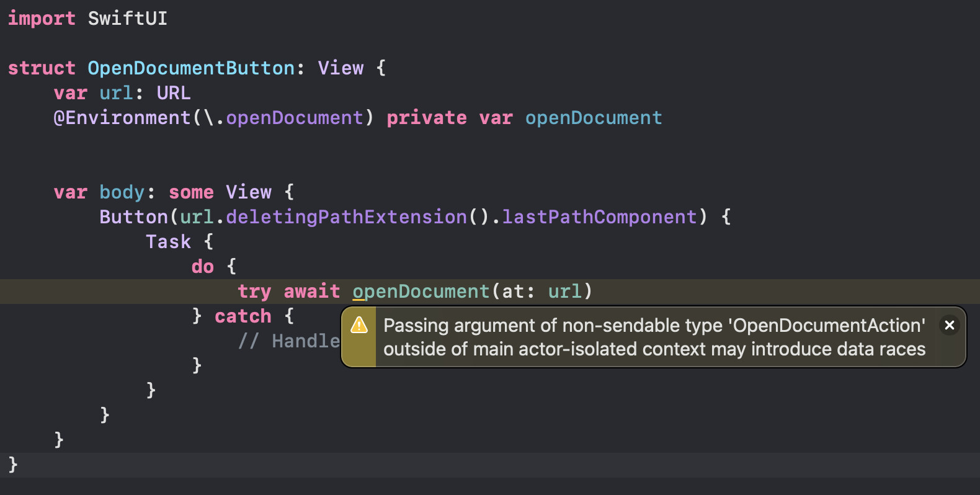Click the URL type annotation
980x495 pixels.
[173, 93]
